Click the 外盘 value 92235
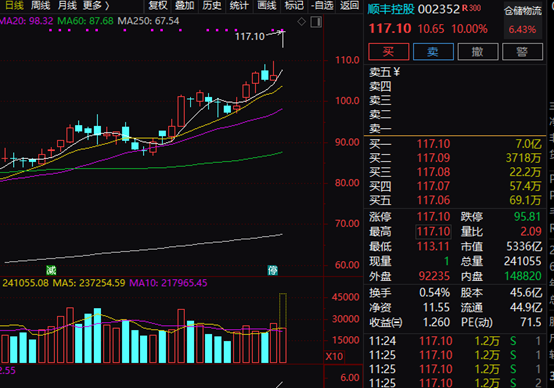This screenshot has width=554, height=388. pos(434,276)
